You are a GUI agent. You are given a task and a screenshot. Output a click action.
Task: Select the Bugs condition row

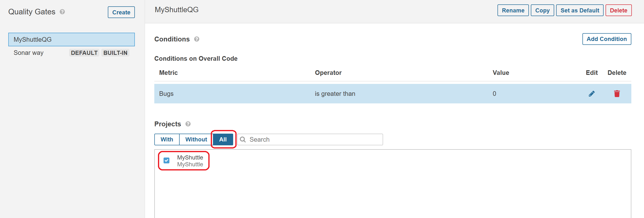tap(393, 94)
